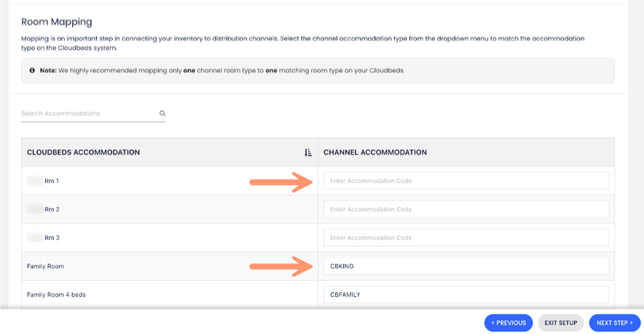Click the accommodation code field for Rm 1
Image resolution: width=644 pixels, height=334 pixels.
click(x=466, y=181)
